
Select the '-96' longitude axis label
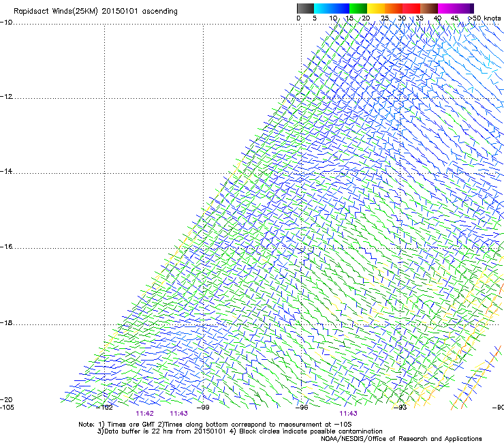pyautogui.click(x=302, y=408)
